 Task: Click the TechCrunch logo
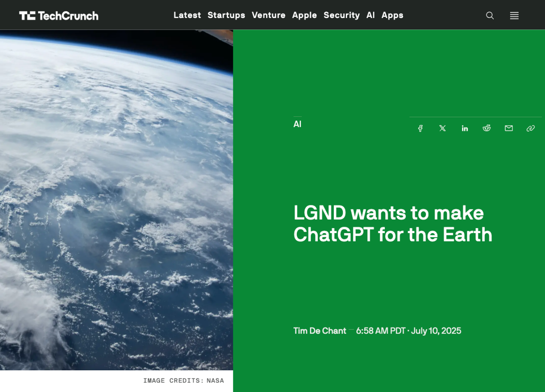[58, 15]
